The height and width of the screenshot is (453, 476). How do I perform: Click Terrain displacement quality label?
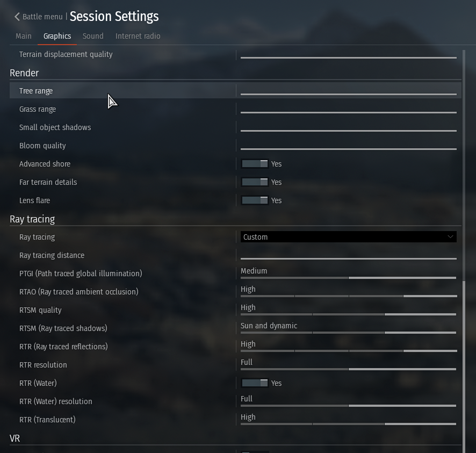(66, 54)
